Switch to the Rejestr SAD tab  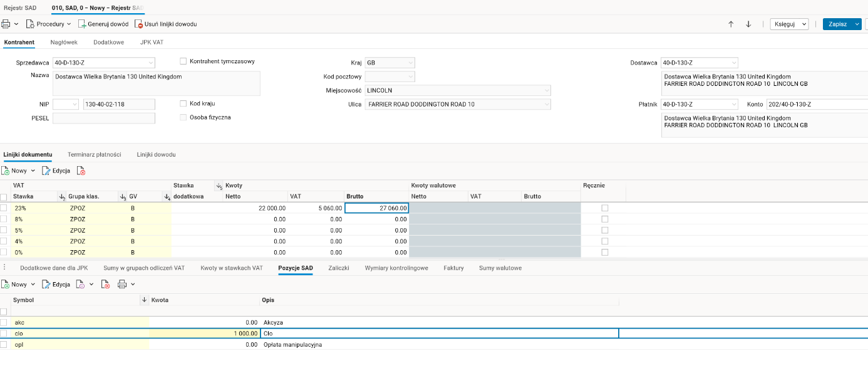20,7
